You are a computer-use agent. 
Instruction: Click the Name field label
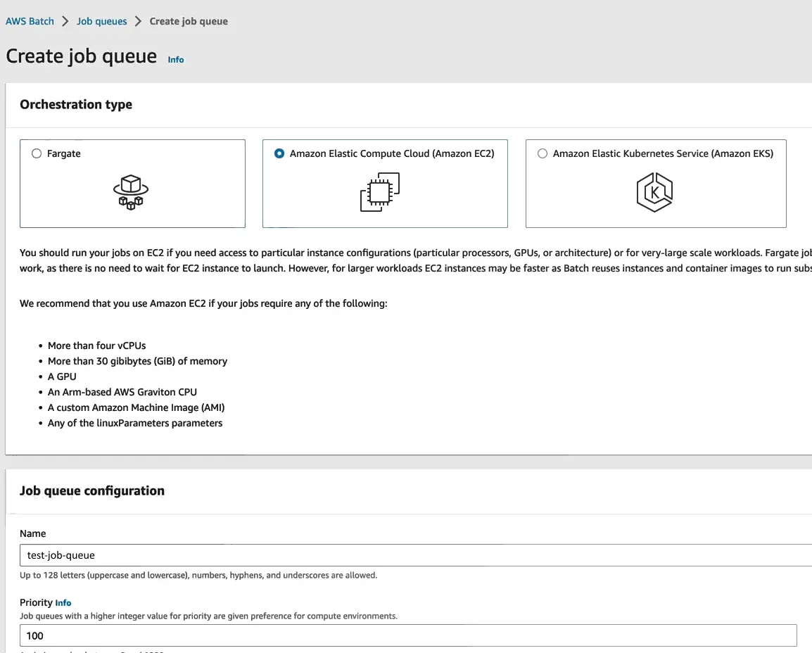pos(32,533)
